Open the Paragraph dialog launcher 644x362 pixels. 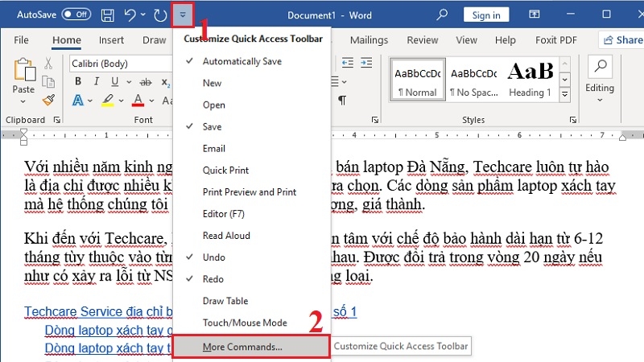375,120
